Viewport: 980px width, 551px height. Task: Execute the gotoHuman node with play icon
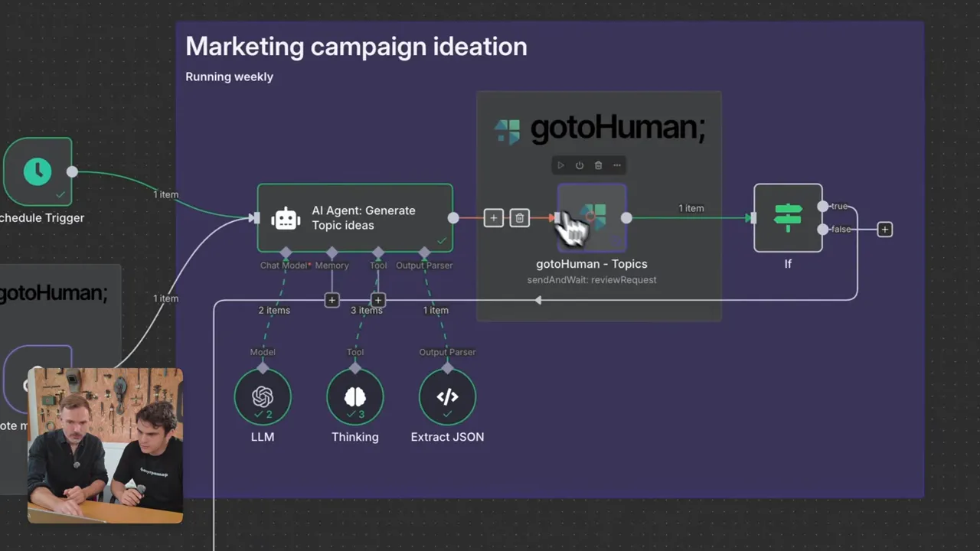pos(560,165)
